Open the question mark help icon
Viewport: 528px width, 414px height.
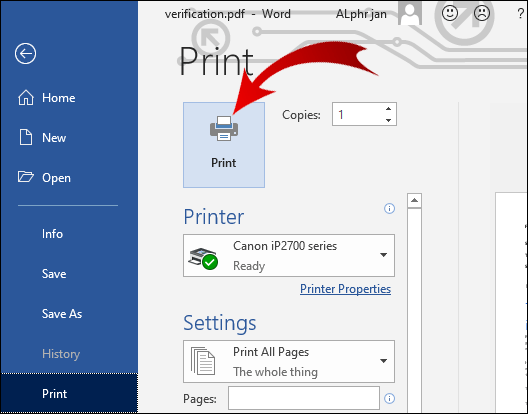pyautogui.click(x=520, y=14)
